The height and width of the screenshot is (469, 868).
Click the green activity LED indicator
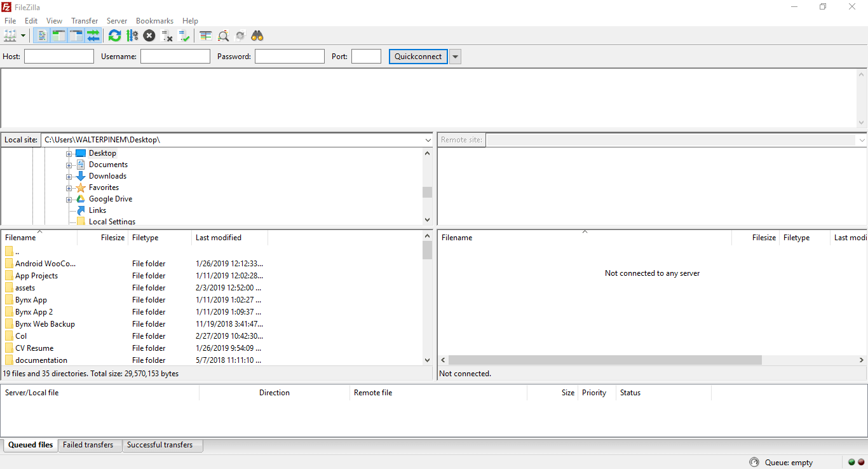[851, 462]
